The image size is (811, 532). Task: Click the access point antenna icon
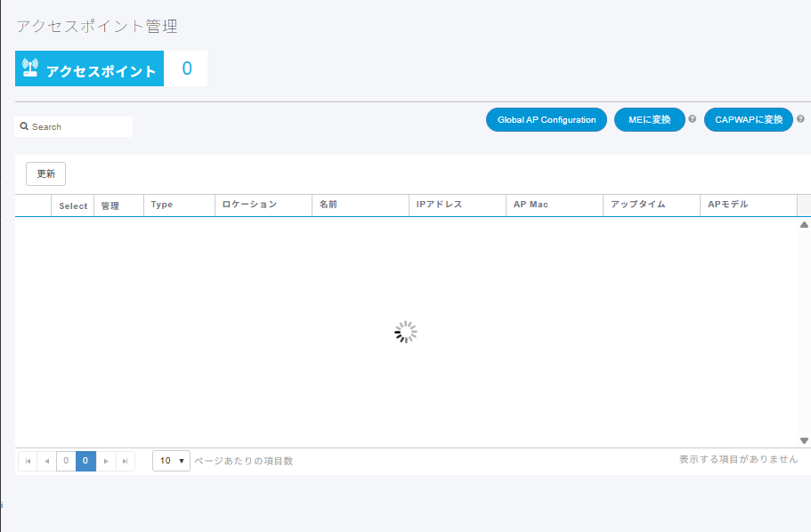click(30, 69)
